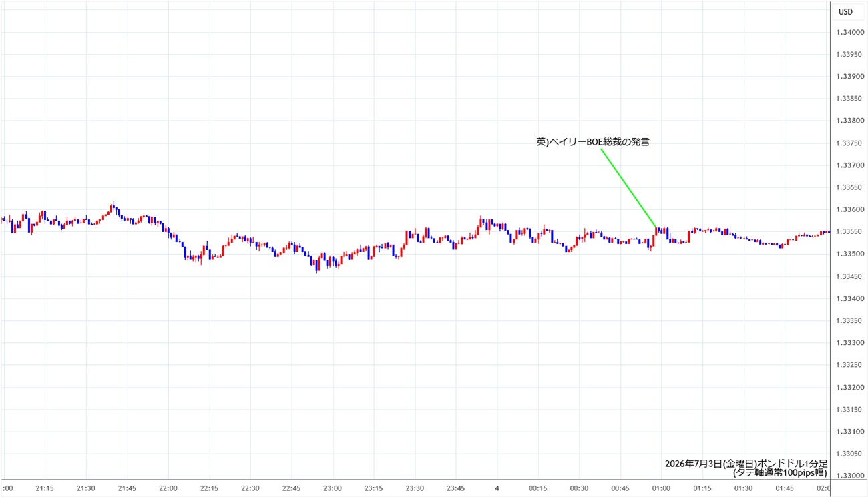Click the 1.33800 price axis label
The width and height of the screenshot is (868, 497).
pyautogui.click(x=849, y=121)
